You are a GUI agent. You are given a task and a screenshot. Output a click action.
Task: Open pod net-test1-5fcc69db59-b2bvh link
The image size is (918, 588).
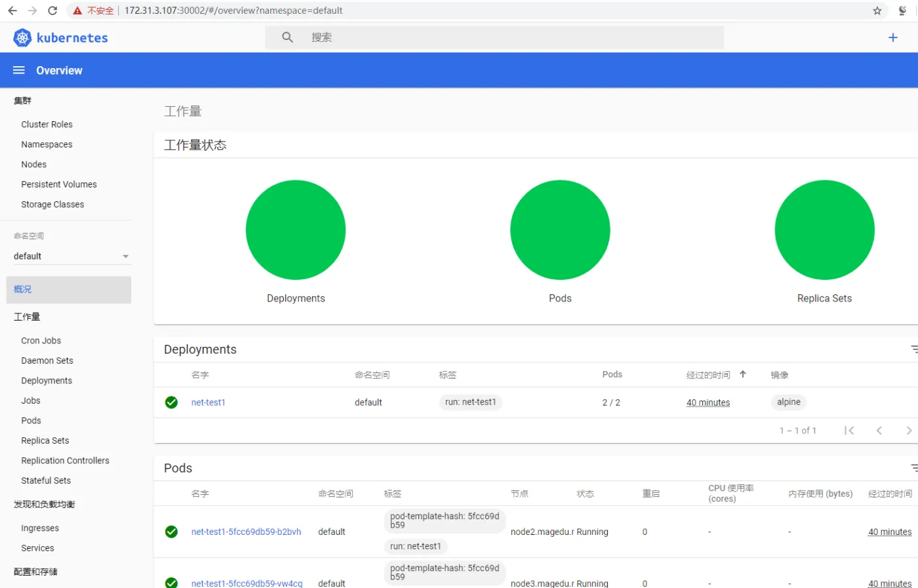pyautogui.click(x=247, y=532)
